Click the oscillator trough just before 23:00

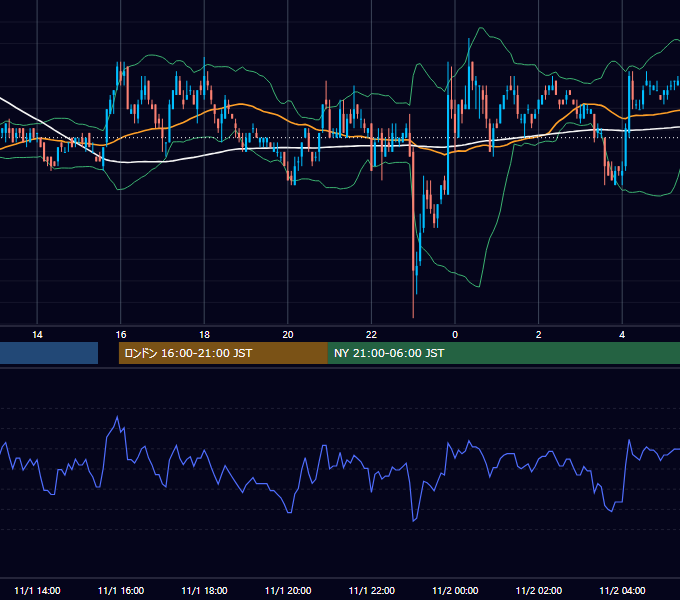[413, 520]
